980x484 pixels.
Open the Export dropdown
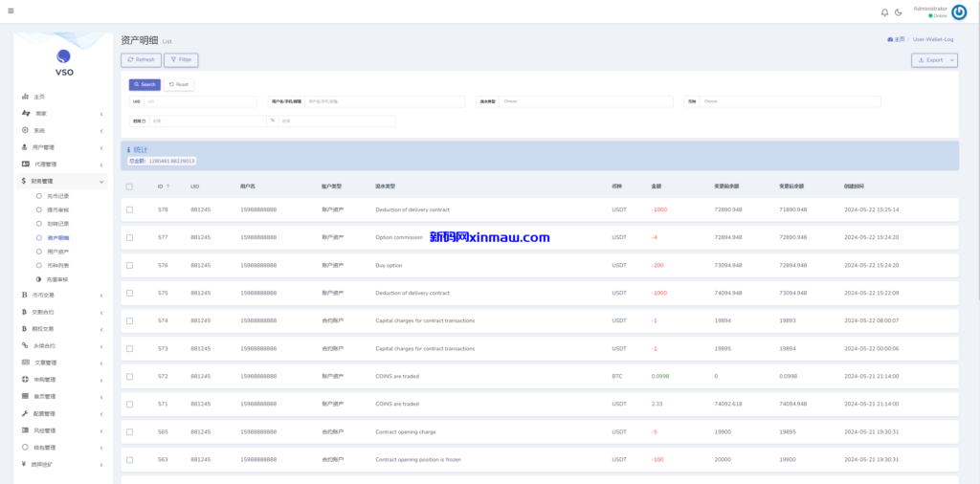tap(934, 60)
